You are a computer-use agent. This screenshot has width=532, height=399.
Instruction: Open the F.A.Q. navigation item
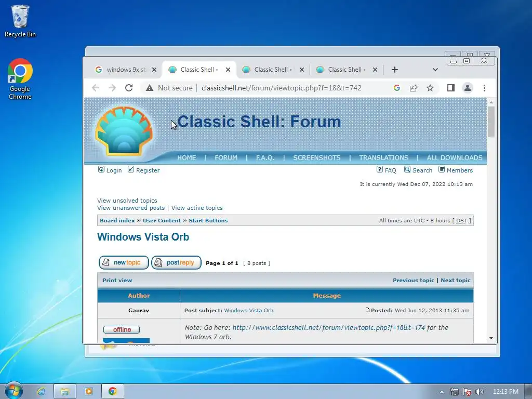tap(265, 158)
